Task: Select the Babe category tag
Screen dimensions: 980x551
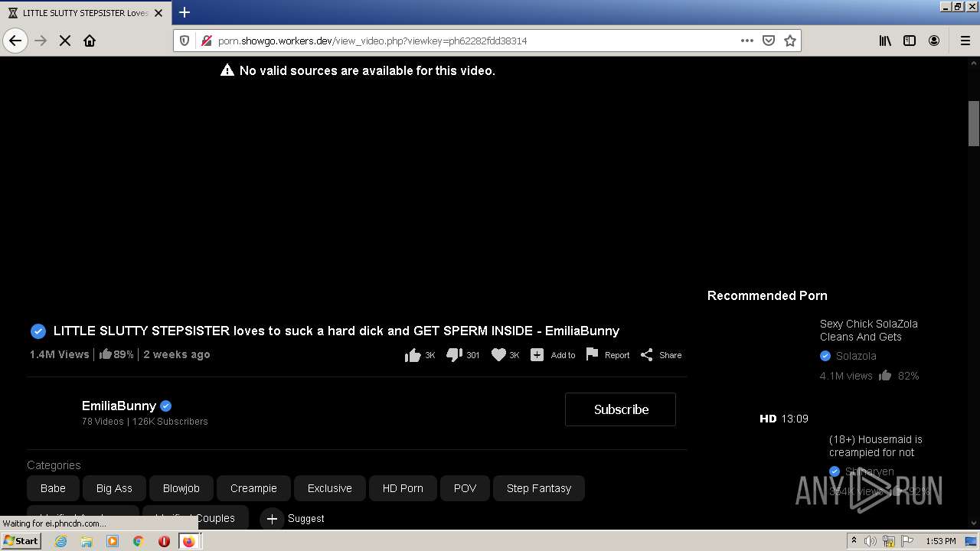Action: 53,488
